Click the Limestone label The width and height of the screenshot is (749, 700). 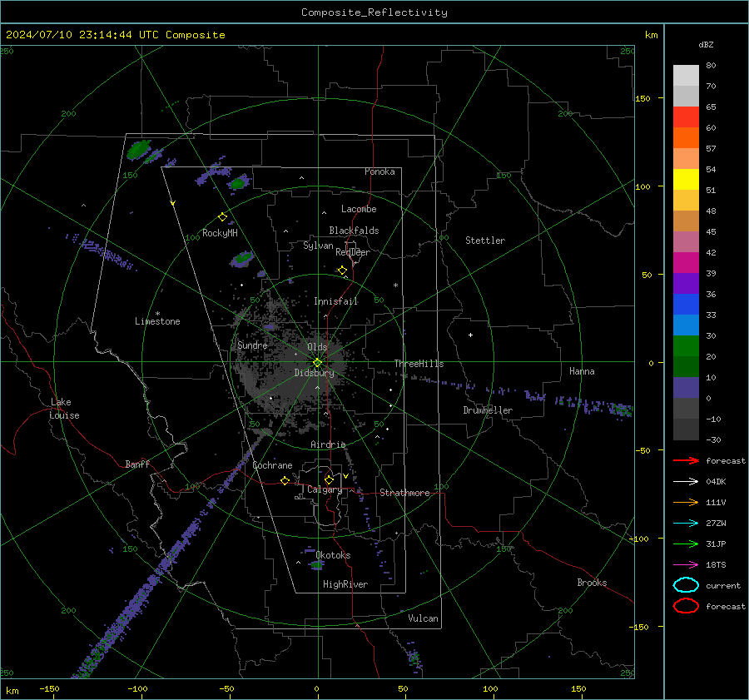(157, 321)
